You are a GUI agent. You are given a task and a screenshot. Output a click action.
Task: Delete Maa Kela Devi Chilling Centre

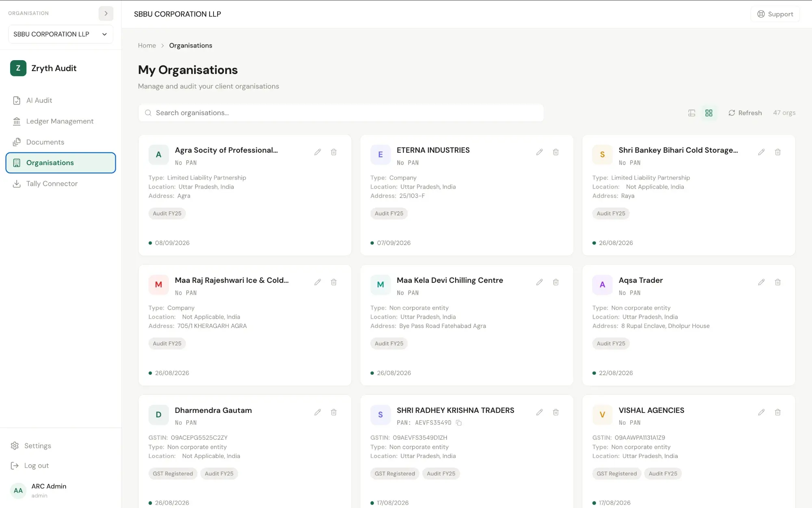[556, 282]
